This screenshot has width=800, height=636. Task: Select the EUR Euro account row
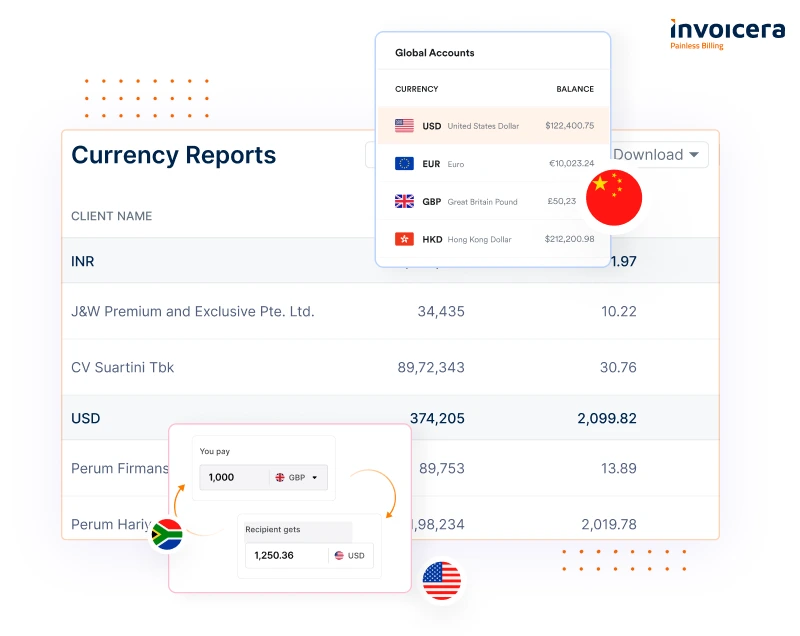(493, 164)
